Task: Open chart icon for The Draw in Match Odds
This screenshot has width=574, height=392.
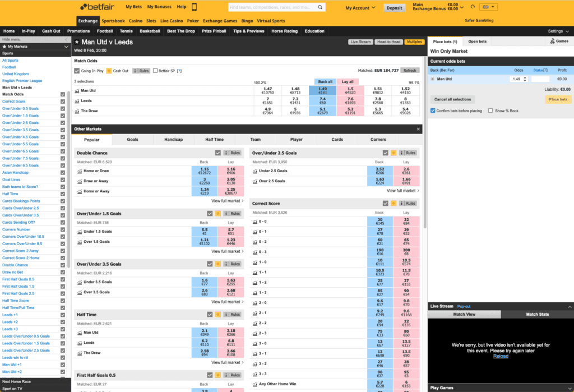Action: (77, 111)
